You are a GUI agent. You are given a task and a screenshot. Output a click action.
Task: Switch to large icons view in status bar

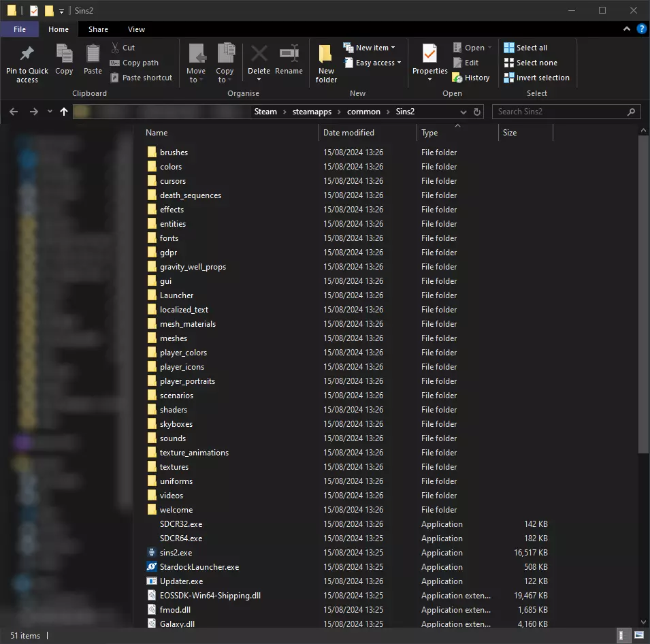pyautogui.click(x=638, y=636)
